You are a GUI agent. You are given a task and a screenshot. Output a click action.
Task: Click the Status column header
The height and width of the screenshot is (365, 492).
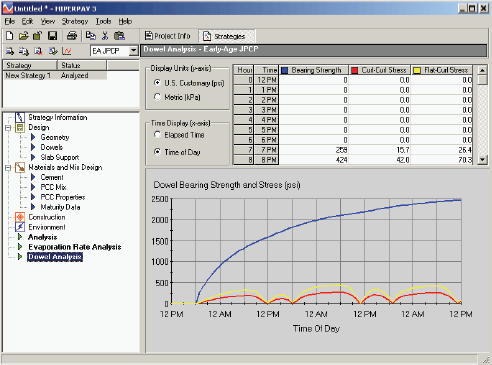tap(82, 65)
